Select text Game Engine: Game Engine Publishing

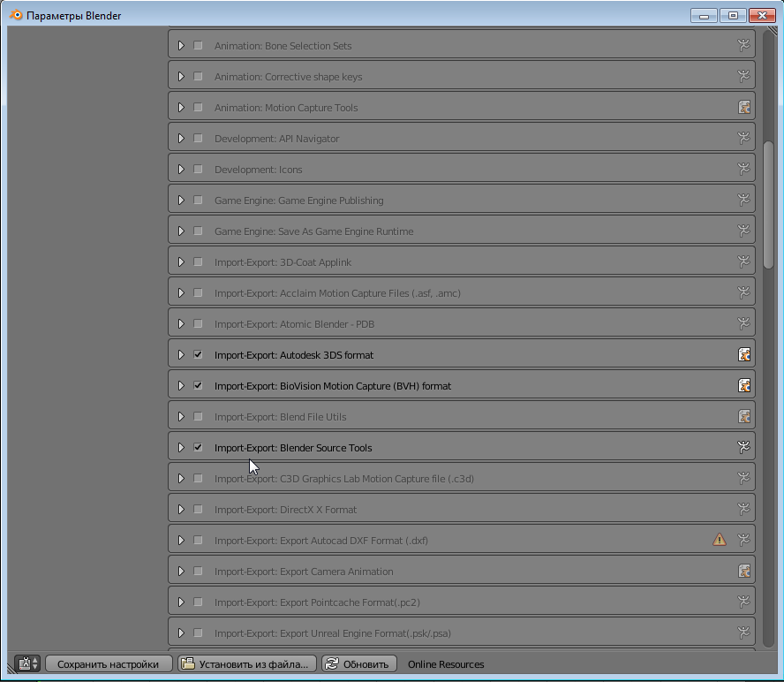click(x=298, y=201)
